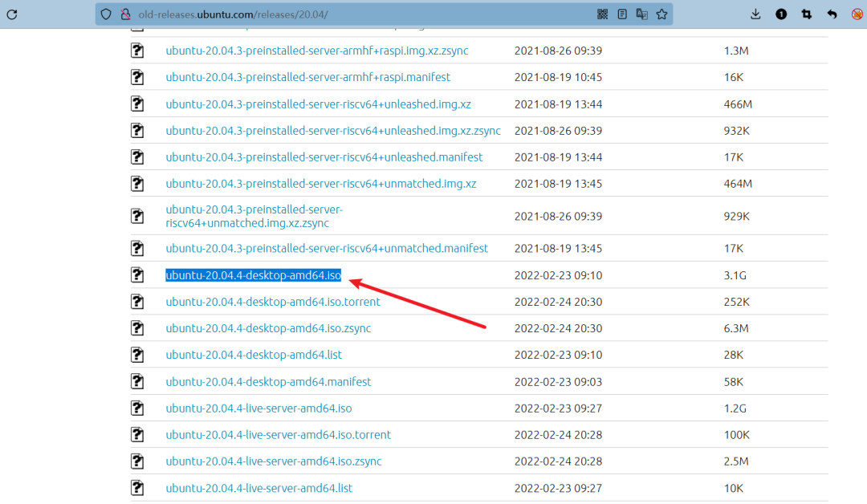Bookmark this page with the star icon
This screenshot has height=504, width=867.
(x=661, y=14)
